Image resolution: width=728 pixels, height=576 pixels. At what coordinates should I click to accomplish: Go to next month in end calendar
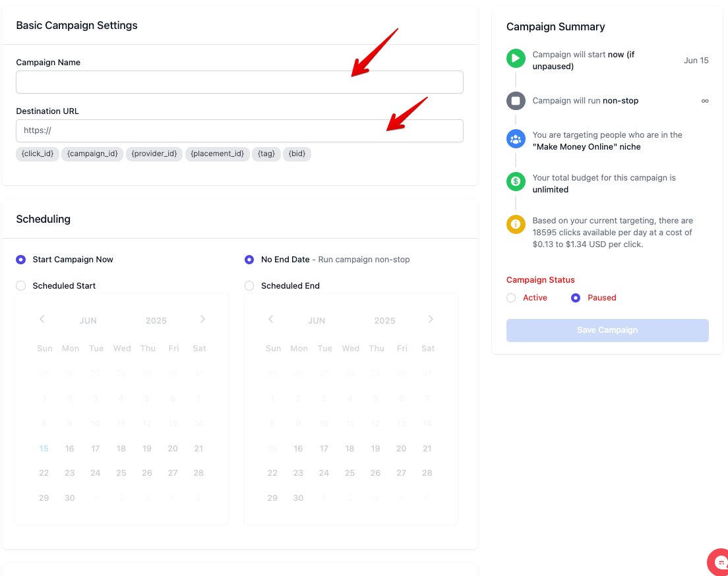tap(431, 320)
